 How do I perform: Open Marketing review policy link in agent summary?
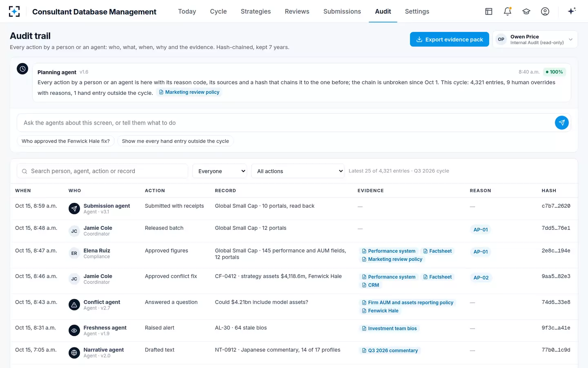(x=189, y=92)
